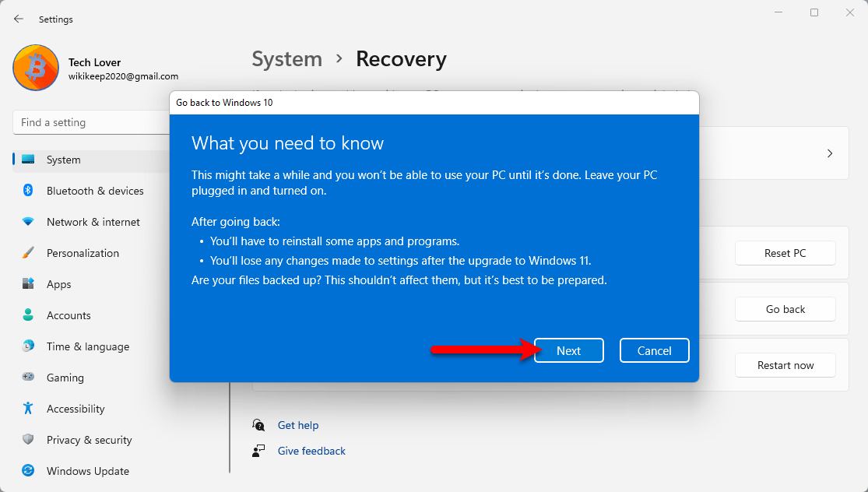Open Privacy & security settings
Viewport: 868px width, 492px height.
click(x=89, y=439)
